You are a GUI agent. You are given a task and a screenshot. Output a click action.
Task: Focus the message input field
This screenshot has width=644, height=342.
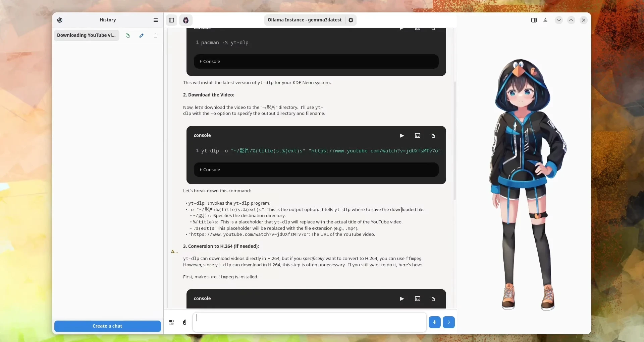309,322
